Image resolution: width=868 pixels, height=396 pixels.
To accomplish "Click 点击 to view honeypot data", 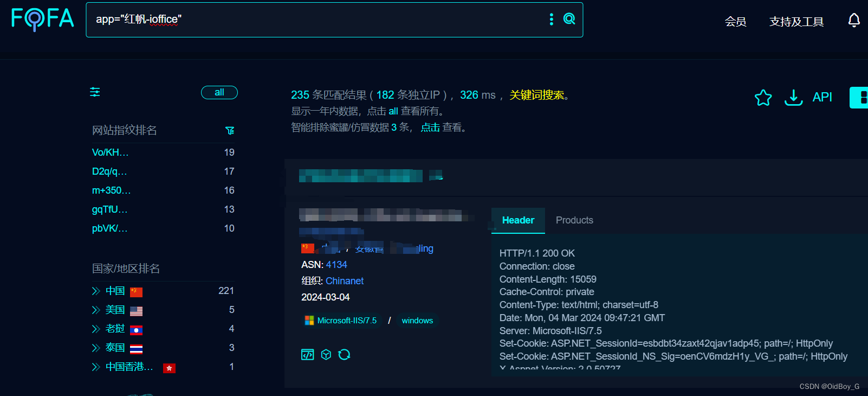I will coord(430,127).
